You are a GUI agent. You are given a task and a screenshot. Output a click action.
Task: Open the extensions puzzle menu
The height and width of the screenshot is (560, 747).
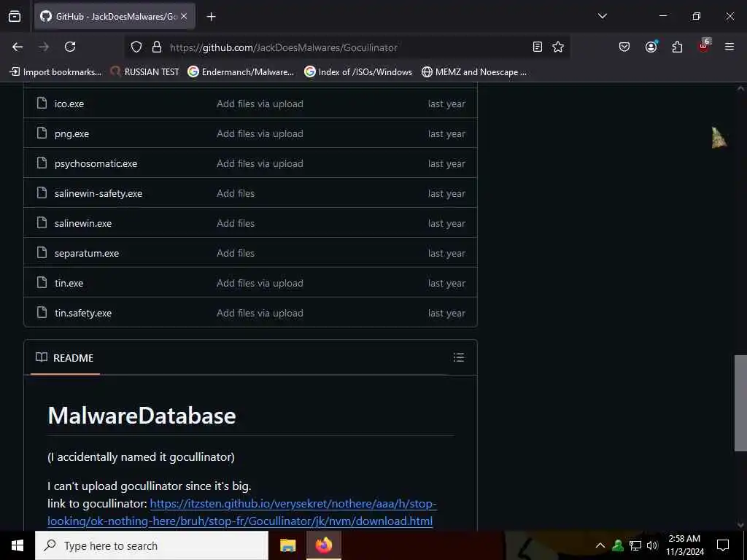click(x=677, y=47)
